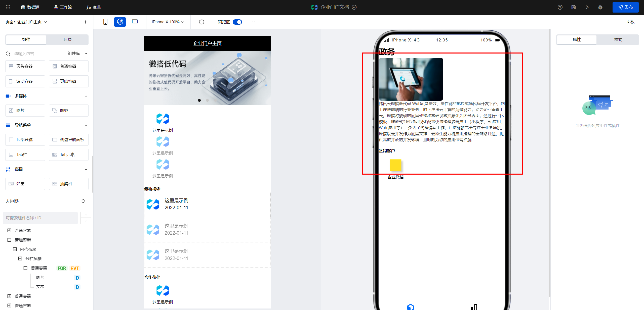Select the mobile phone preview icon
The image size is (644, 310).
pos(105,22)
